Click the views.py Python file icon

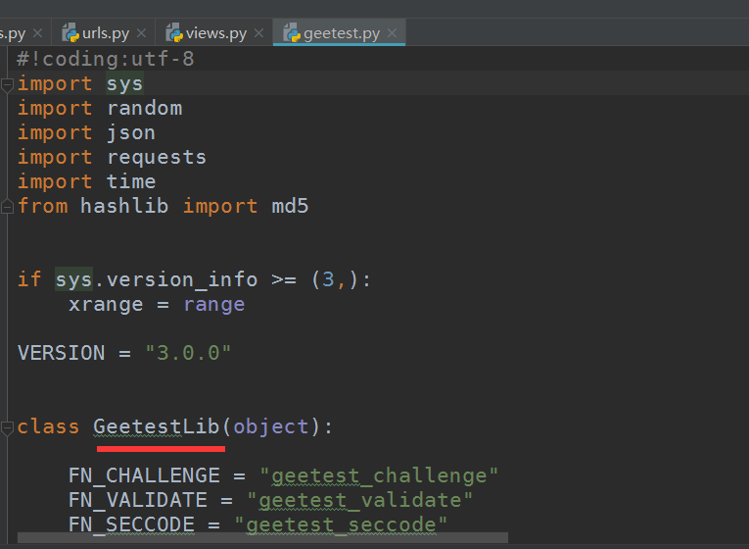point(174,33)
